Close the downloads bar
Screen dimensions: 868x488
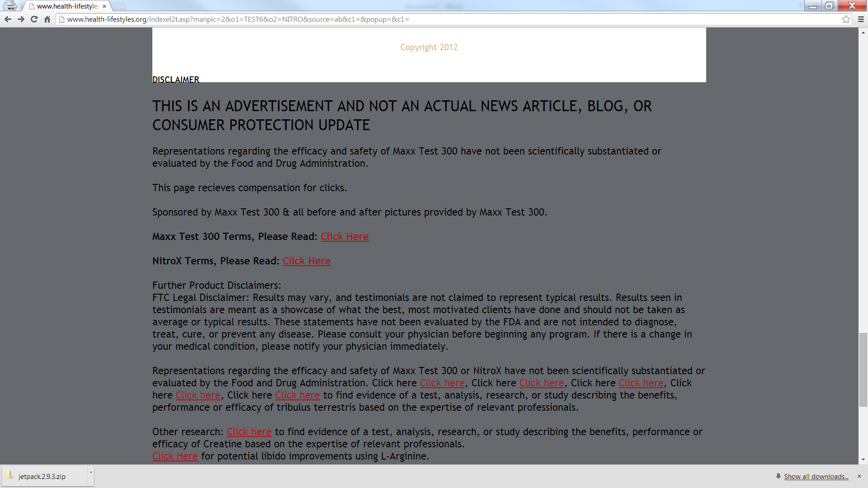click(859, 476)
